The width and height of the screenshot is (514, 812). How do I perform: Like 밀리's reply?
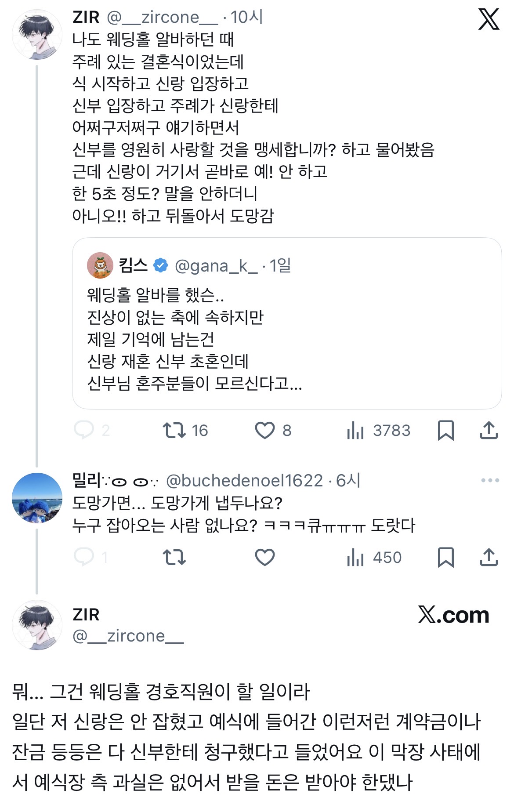265,557
